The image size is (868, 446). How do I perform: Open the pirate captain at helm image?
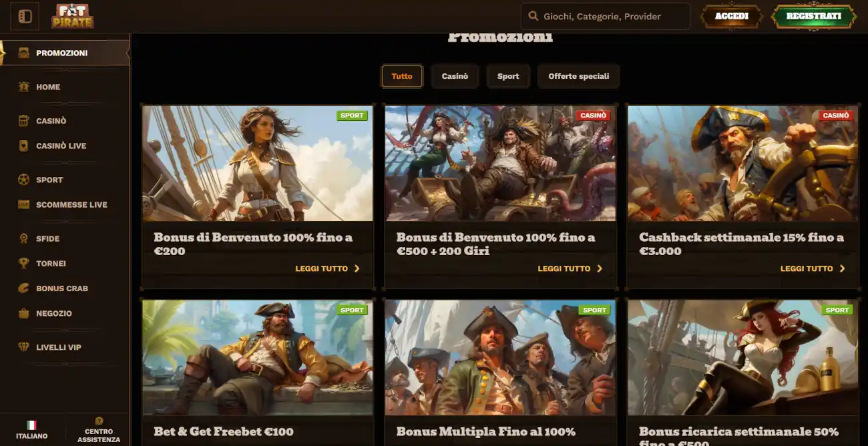742,164
